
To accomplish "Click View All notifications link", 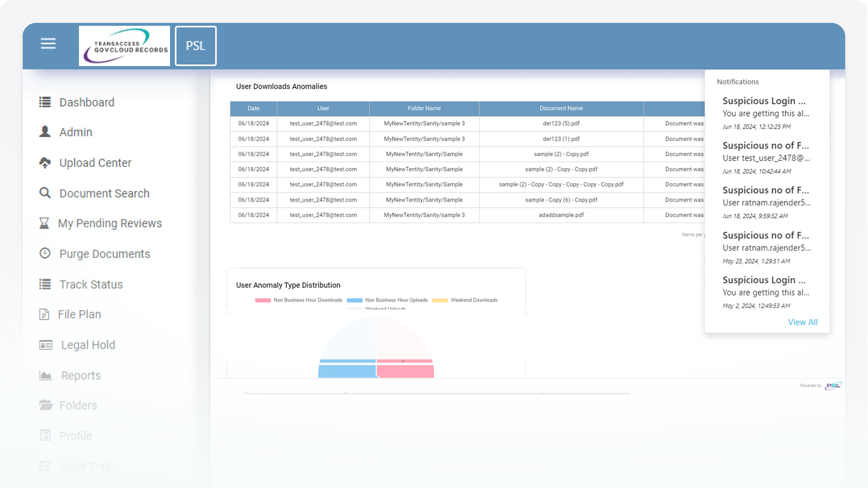I will [x=803, y=322].
